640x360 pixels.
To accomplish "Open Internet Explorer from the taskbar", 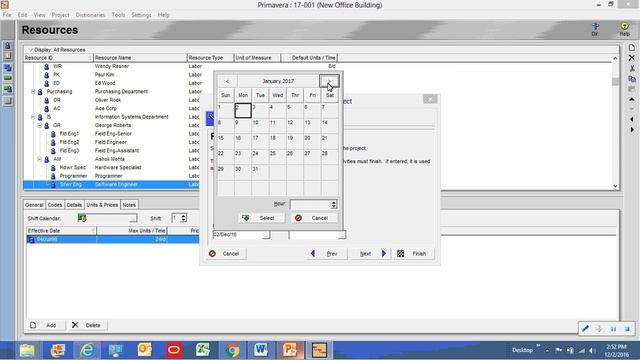I will click(x=87, y=350).
